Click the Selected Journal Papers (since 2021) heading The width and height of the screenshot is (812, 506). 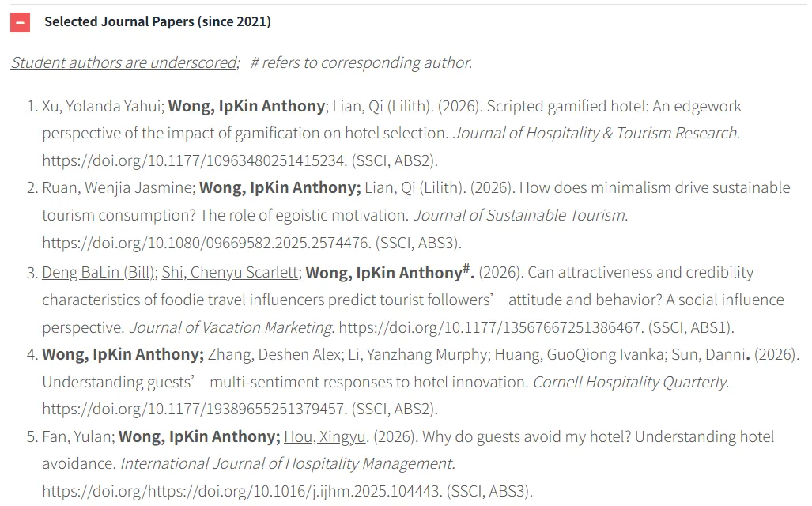(x=157, y=22)
